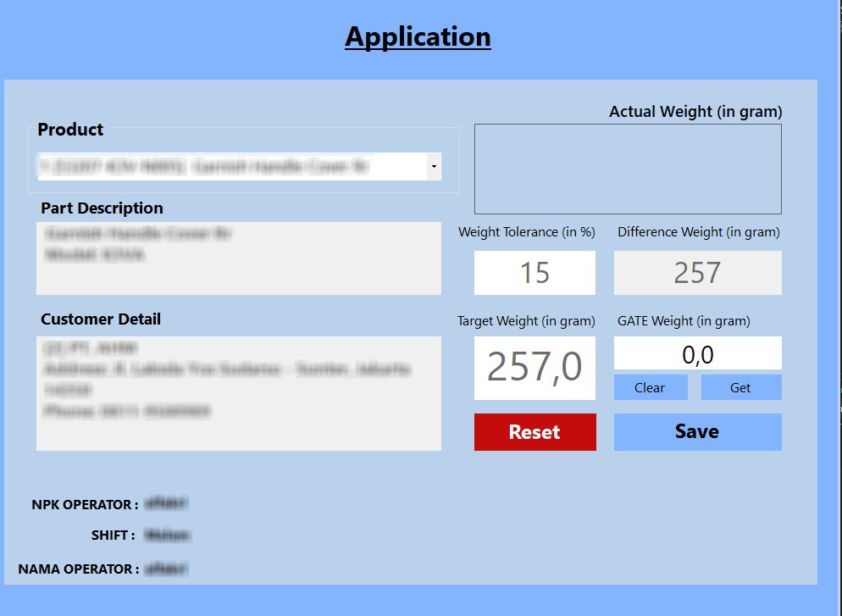Click the Difference Weight field showing 257
This screenshot has height=616, width=842.
pyautogui.click(x=697, y=272)
